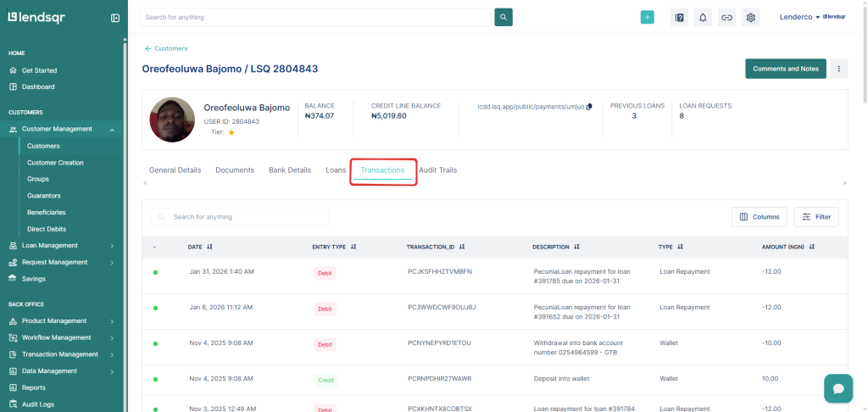Click the help documentation icon in header
868x412 pixels.
tap(679, 17)
